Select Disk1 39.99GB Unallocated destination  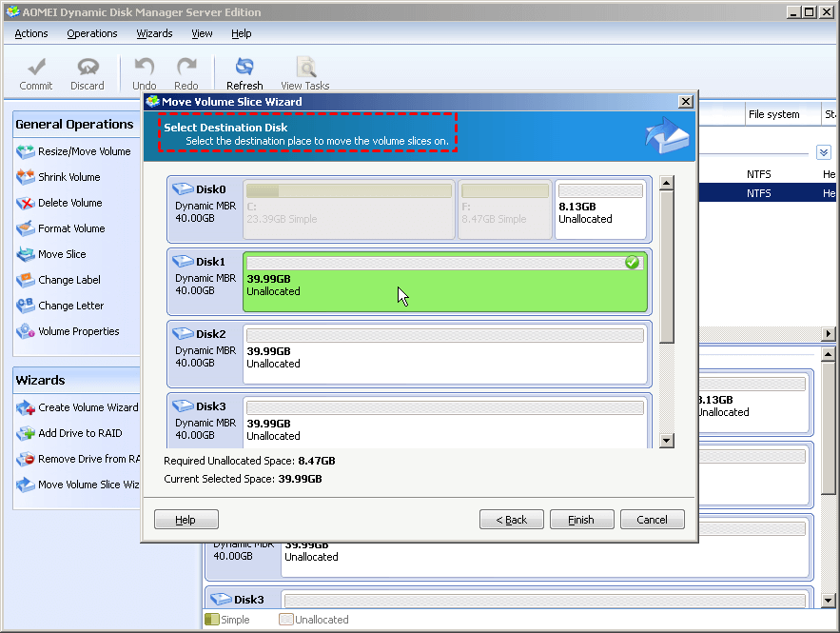[444, 282]
